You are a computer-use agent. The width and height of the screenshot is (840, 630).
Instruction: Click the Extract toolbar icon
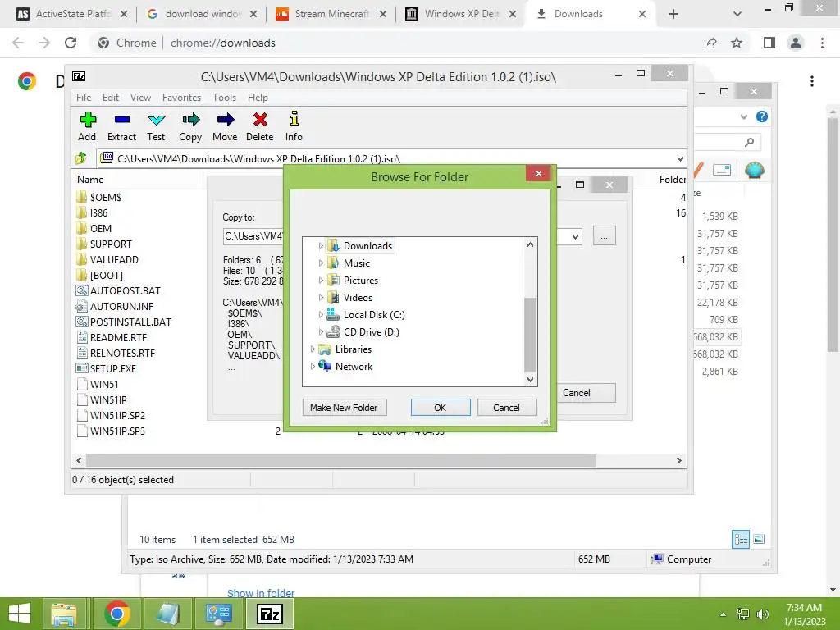click(122, 120)
